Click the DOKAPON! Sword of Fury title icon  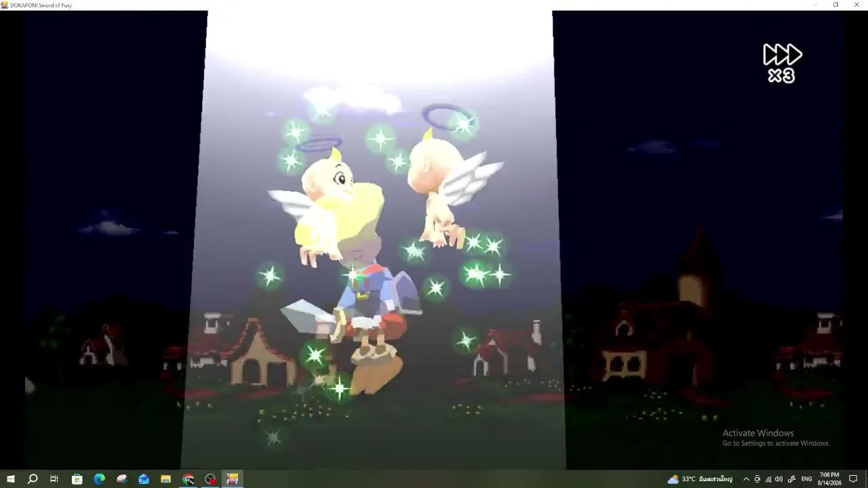click(x=5, y=5)
